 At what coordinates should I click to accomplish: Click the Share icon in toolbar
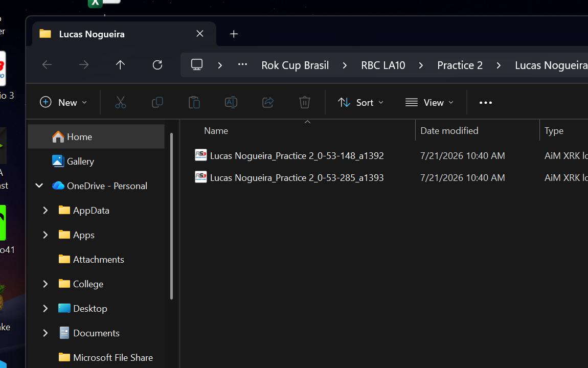coord(268,102)
